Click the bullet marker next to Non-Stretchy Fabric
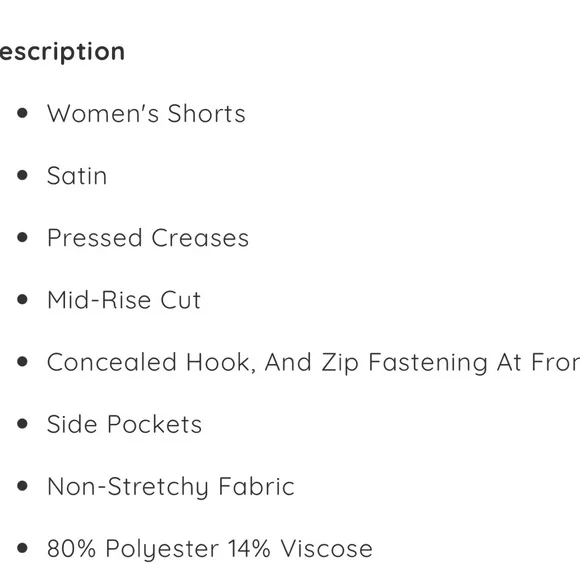Screen dimensions: 580x580 point(23,486)
